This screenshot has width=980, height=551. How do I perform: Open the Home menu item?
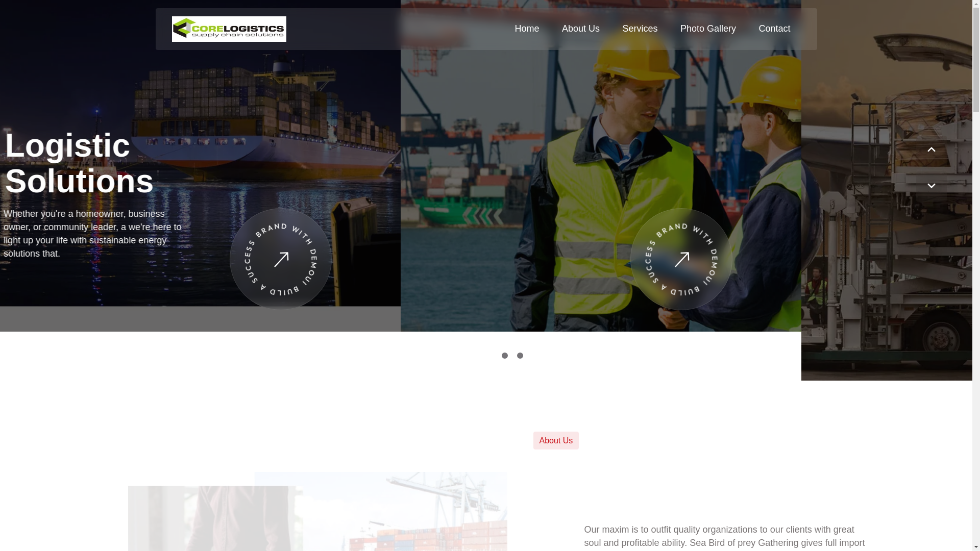(527, 29)
